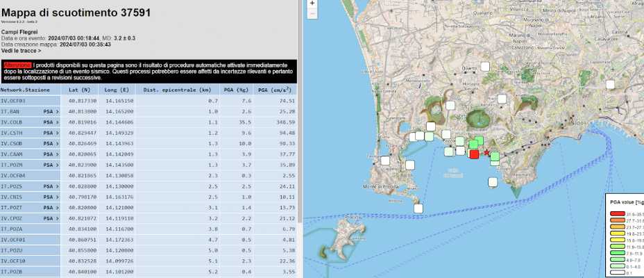Select green station marker just right of the red star

click(x=495, y=156)
